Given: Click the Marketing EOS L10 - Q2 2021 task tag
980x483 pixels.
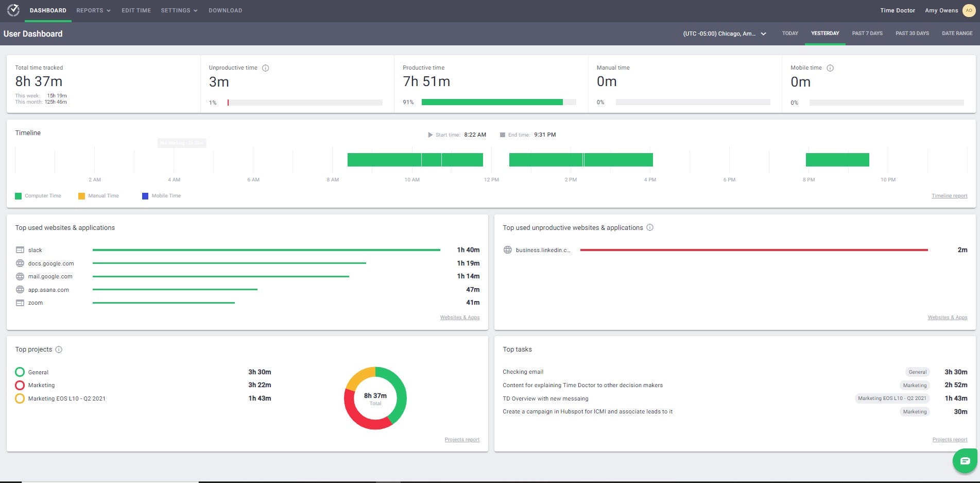Looking at the screenshot, I should tap(892, 398).
